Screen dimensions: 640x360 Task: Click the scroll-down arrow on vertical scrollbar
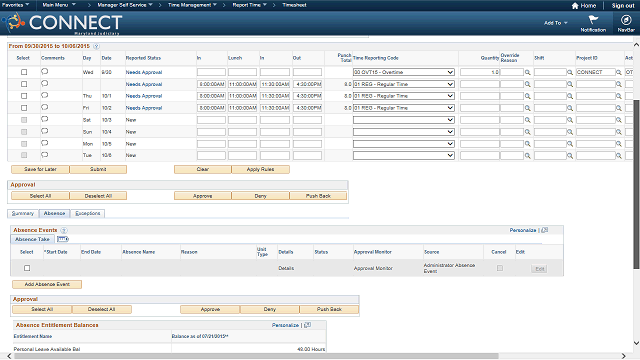click(x=636, y=343)
